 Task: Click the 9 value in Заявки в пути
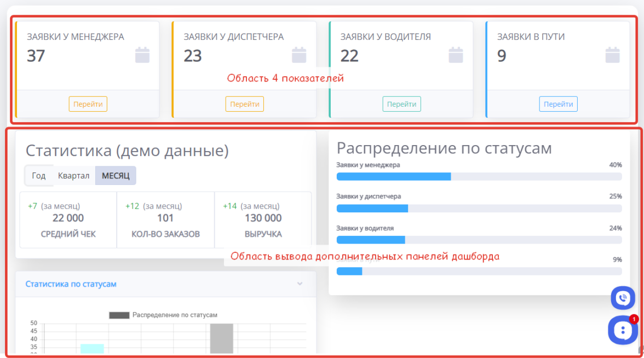pos(502,56)
